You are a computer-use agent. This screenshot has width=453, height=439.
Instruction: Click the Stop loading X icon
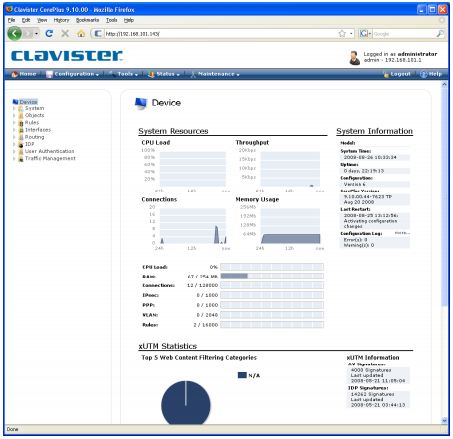click(x=65, y=33)
